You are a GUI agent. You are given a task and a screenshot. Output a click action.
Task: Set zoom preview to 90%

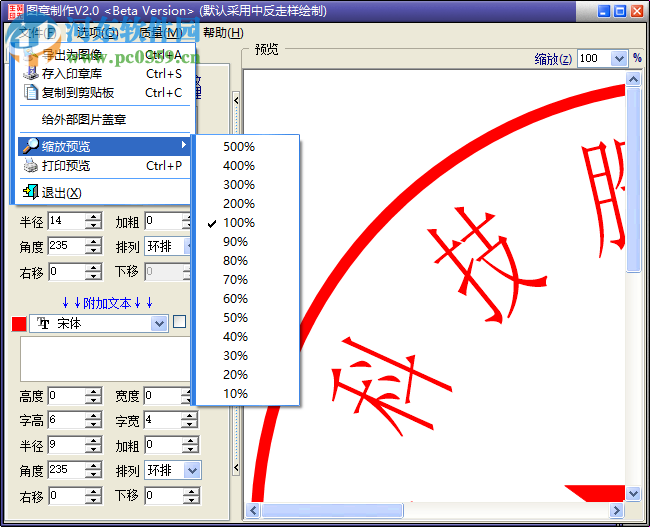click(247, 241)
